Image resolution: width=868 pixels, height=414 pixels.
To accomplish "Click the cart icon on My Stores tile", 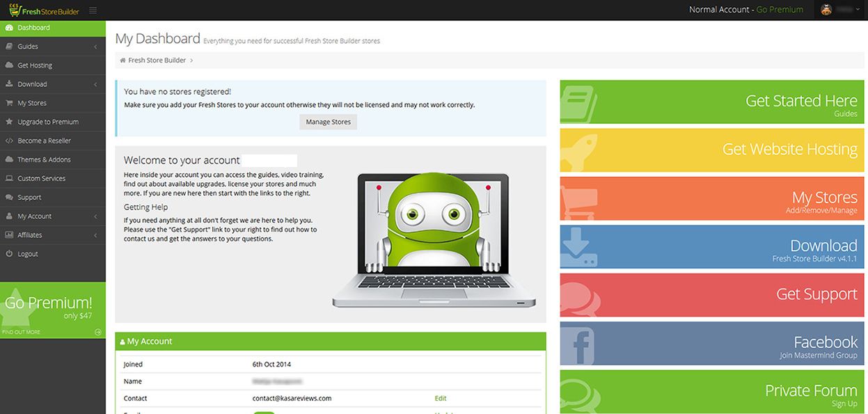I will (x=579, y=202).
